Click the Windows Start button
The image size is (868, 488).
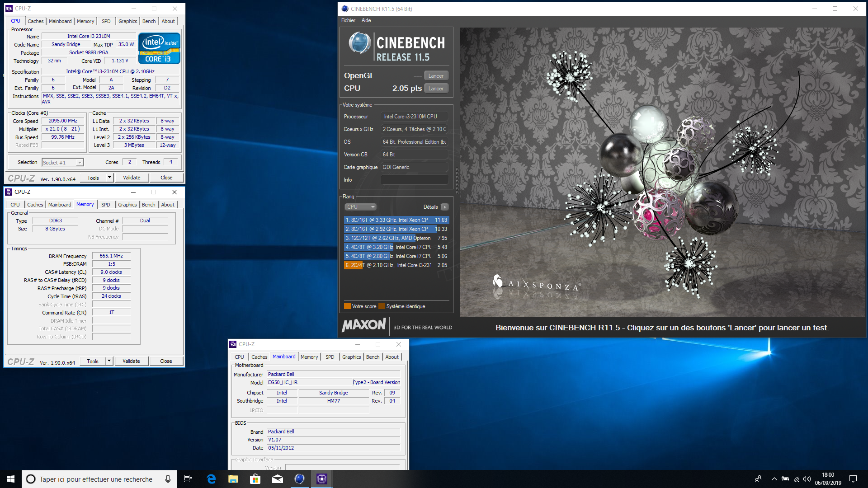[x=11, y=479]
